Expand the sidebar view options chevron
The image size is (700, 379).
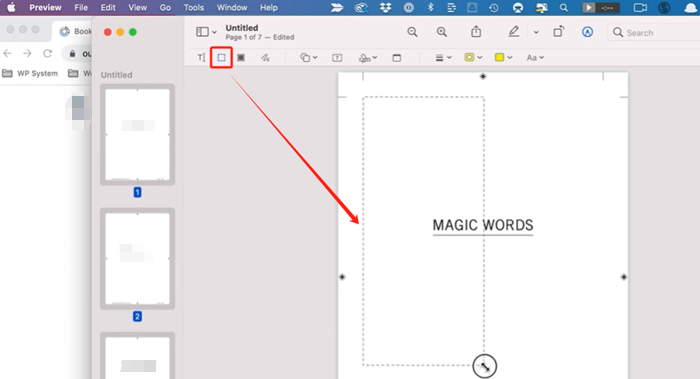[214, 32]
